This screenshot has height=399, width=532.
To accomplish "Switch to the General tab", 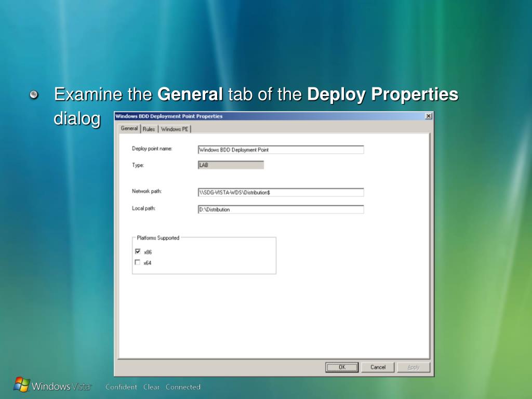I will (x=129, y=128).
